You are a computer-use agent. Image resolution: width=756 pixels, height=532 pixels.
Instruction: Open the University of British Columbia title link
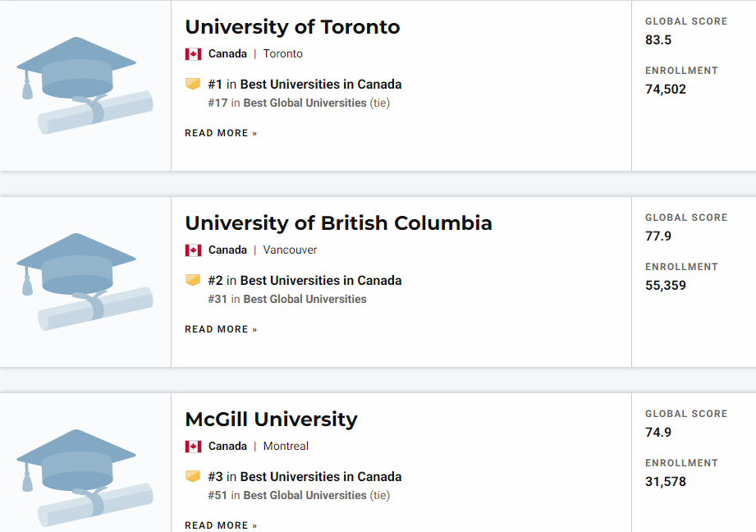pyautogui.click(x=338, y=223)
